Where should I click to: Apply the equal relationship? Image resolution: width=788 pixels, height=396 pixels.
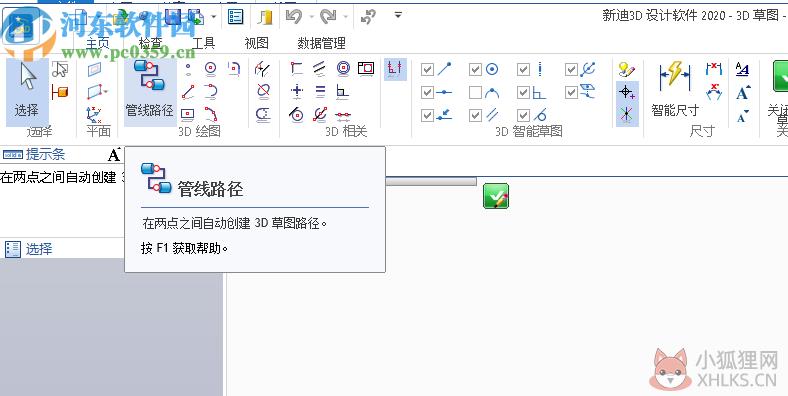click(320, 91)
